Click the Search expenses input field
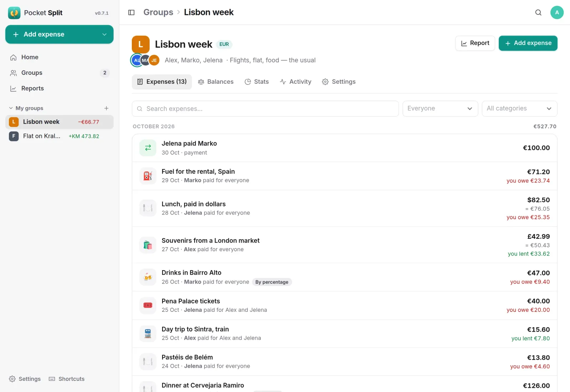Screen dimensions: 570x392 pos(265,109)
